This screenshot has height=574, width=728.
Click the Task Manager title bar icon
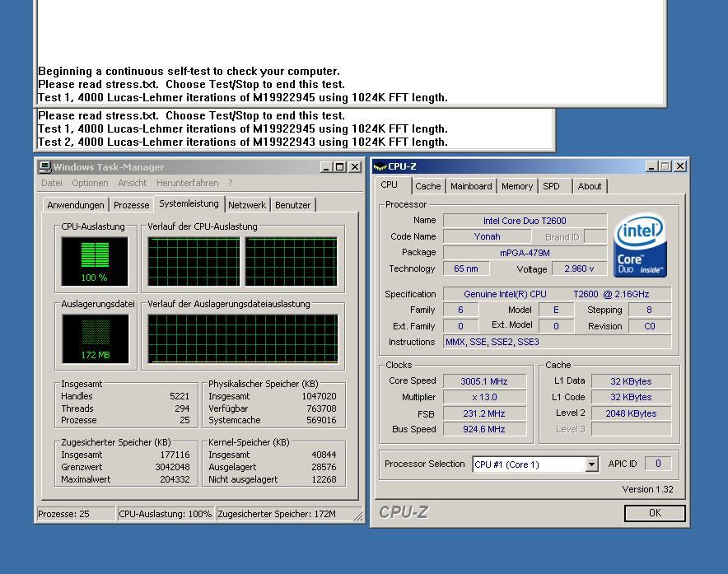coord(45,167)
